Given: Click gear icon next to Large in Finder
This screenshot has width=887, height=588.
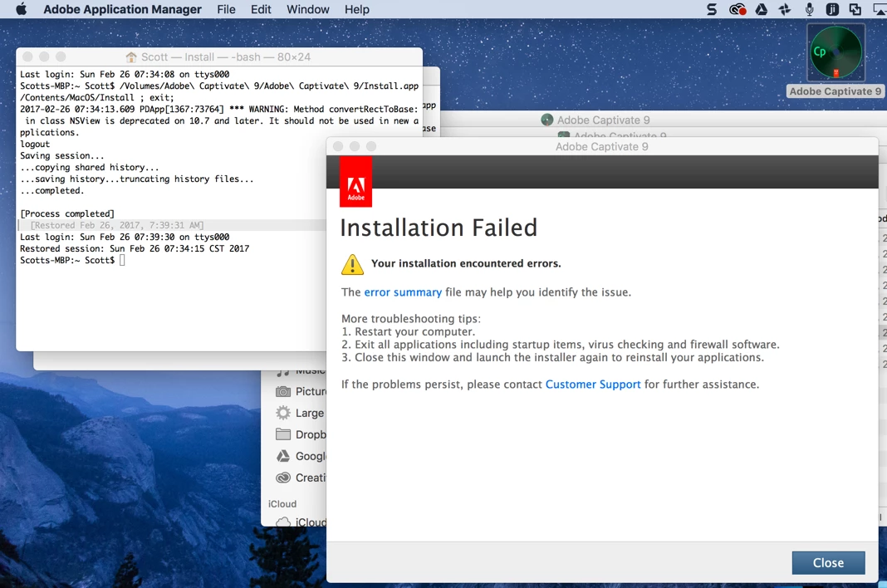Looking at the screenshot, I should [283, 413].
